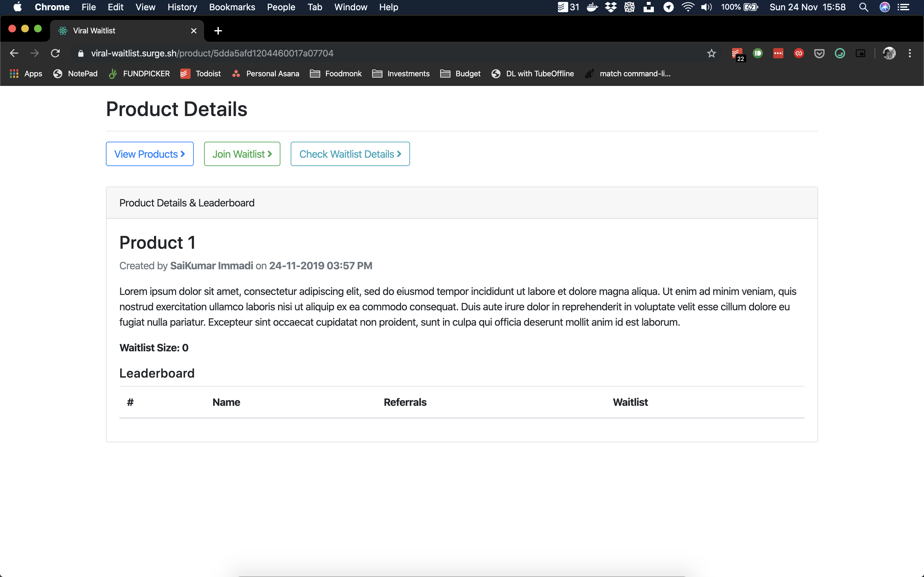924x577 pixels.
Task: Open macOS Spotlight search icon
Action: coord(863,7)
